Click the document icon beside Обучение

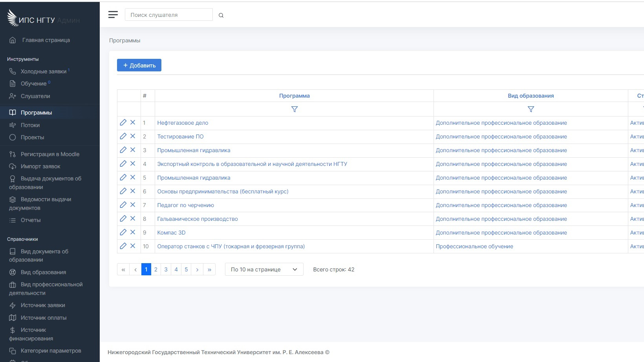coord(13,84)
